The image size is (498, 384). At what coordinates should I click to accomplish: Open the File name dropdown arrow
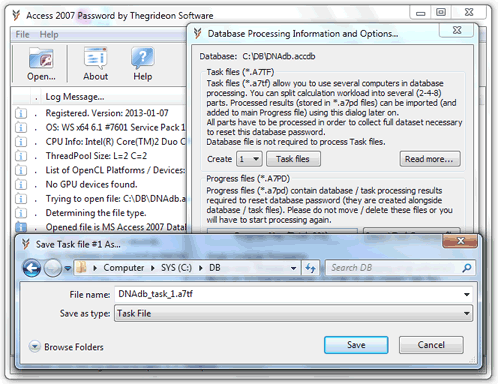pos(467,294)
